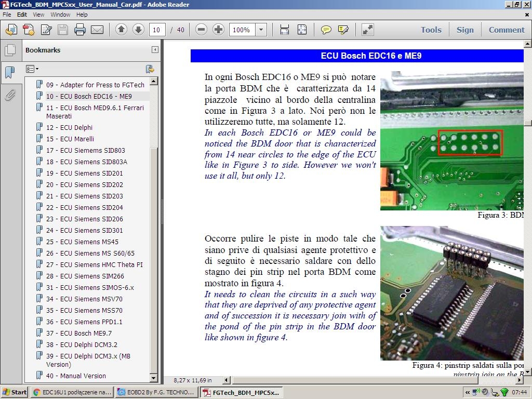The height and width of the screenshot is (399, 532).
Task: Open the Sign pane
Action: [465, 30]
